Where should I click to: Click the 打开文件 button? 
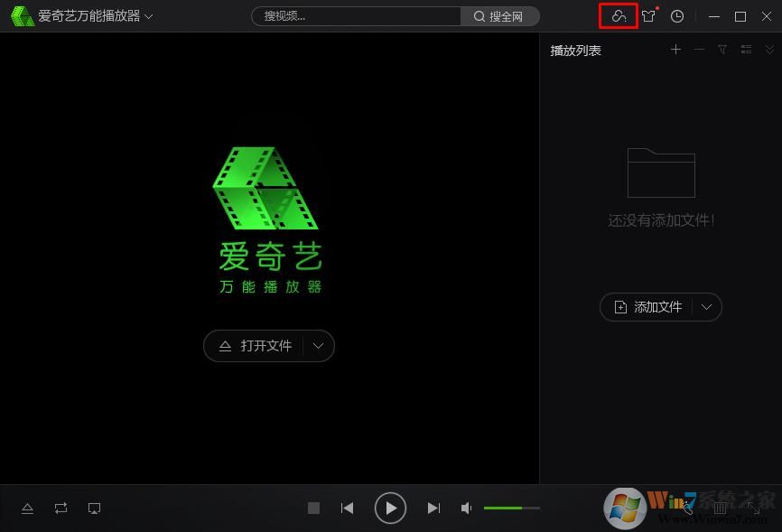(x=255, y=346)
